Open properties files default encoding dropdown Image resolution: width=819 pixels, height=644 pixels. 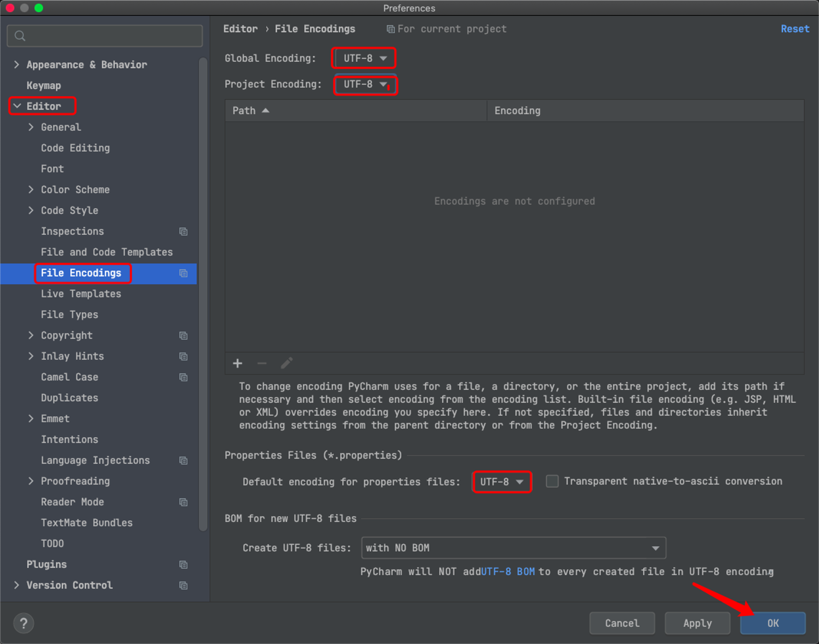point(502,482)
